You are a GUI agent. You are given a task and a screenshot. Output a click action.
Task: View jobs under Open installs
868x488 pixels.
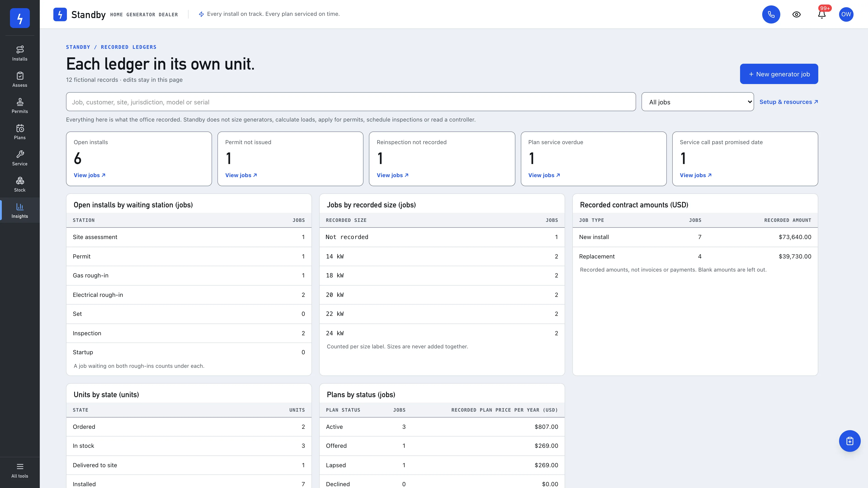90,175
